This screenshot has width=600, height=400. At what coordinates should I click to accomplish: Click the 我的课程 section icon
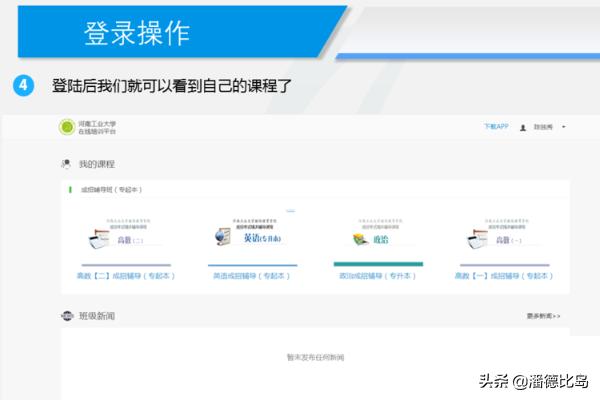click(x=66, y=164)
